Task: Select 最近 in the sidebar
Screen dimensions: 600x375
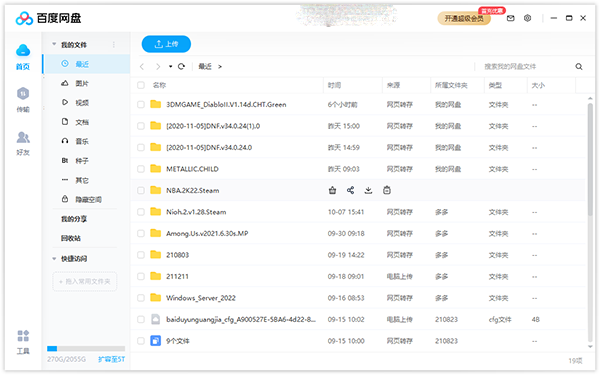Action: (x=86, y=64)
